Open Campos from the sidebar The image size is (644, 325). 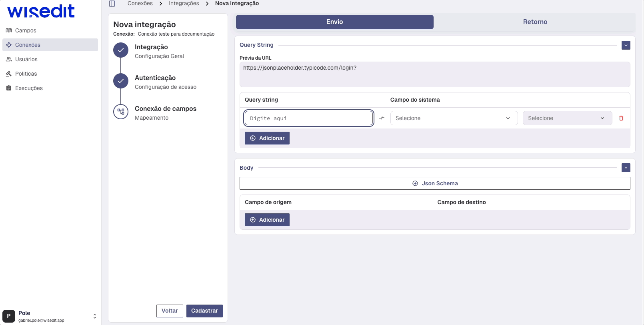coord(26,30)
